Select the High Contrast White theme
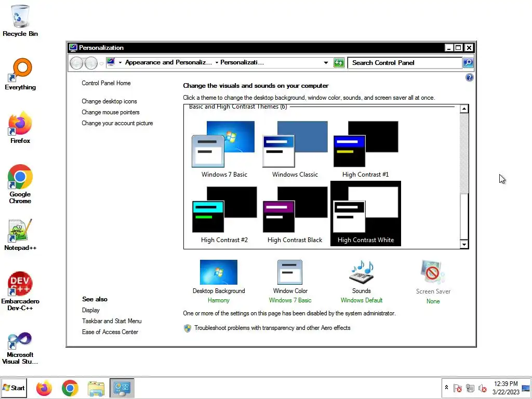 pos(366,214)
